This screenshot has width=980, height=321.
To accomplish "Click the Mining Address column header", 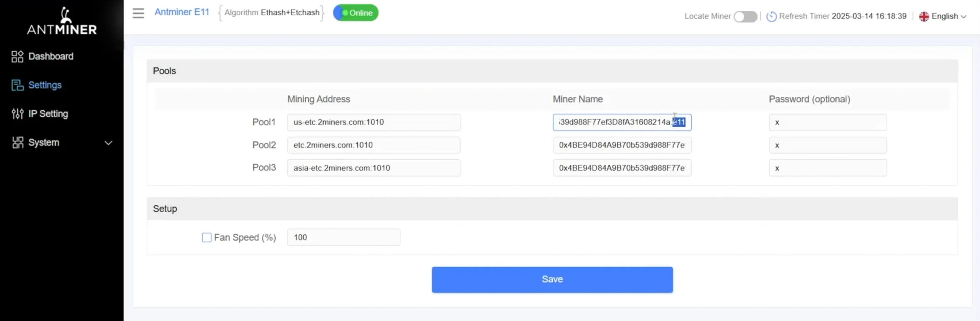I will point(318,99).
